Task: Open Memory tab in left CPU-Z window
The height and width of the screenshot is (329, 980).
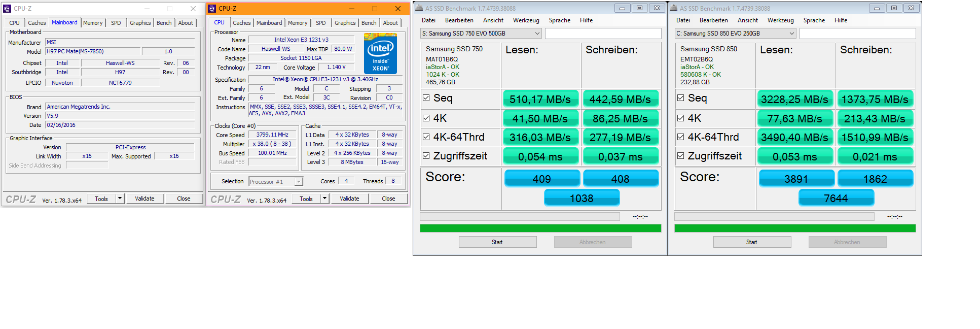Action: click(93, 23)
